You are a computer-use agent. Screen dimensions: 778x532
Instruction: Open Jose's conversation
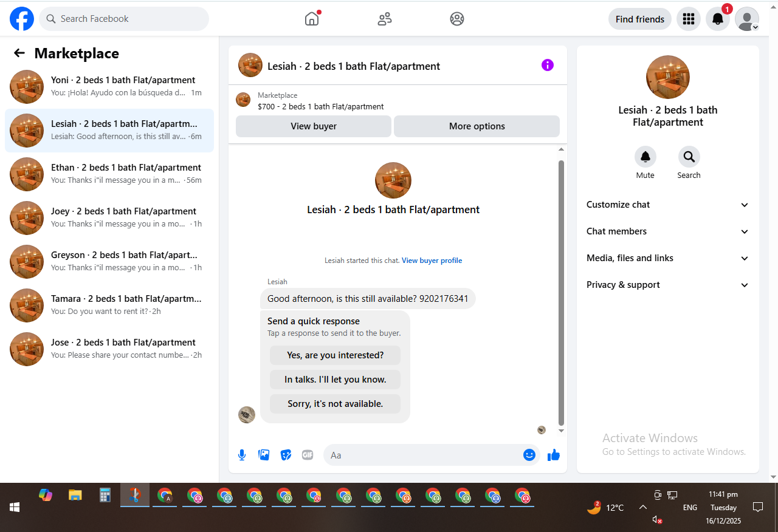(x=109, y=349)
